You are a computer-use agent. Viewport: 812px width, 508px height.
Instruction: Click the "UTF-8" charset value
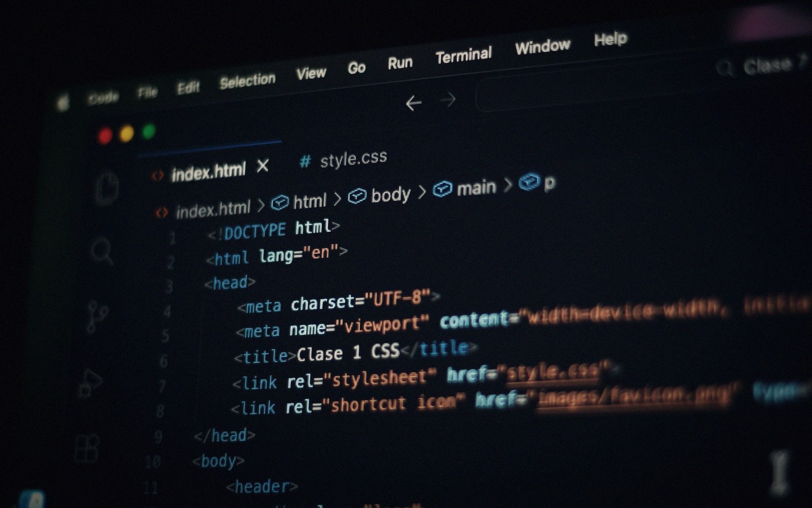[x=397, y=298]
